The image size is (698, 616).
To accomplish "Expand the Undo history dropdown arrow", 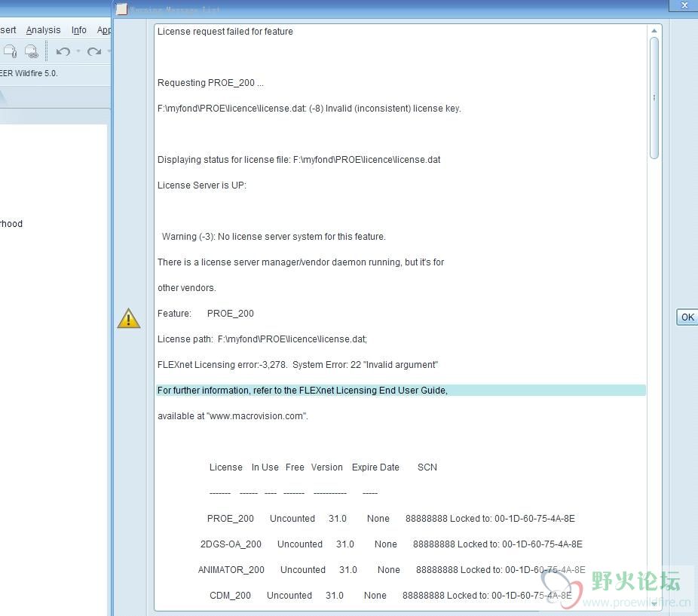I will coord(78,51).
